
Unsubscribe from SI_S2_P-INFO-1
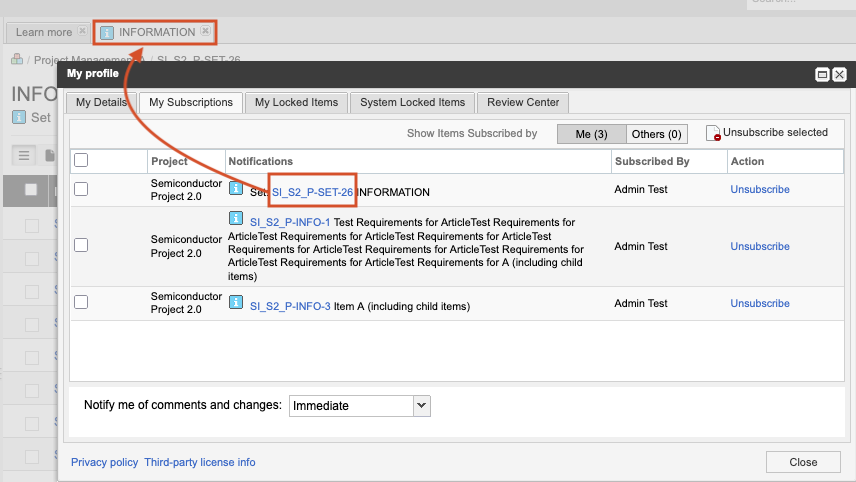760,246
